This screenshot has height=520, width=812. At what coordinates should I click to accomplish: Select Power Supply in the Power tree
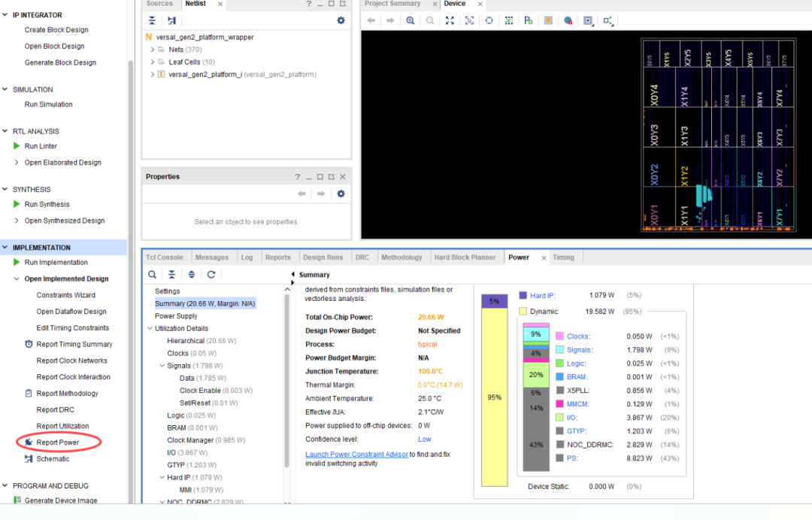click(x=176, y=316)
